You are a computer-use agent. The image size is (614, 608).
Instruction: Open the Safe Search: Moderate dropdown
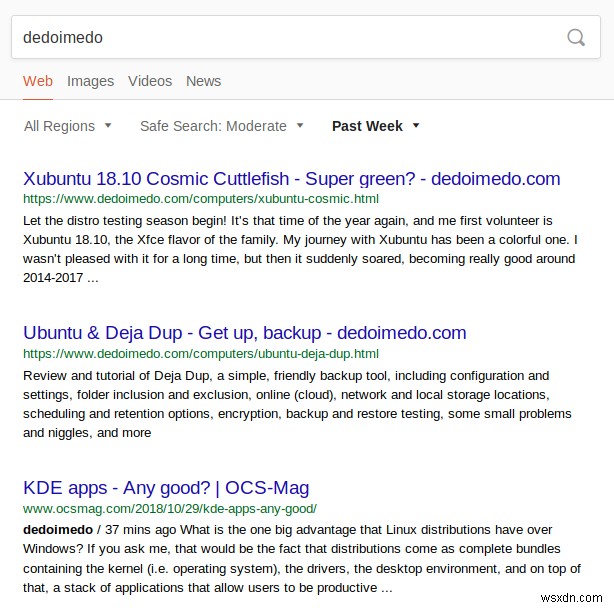tap(222, 126)
